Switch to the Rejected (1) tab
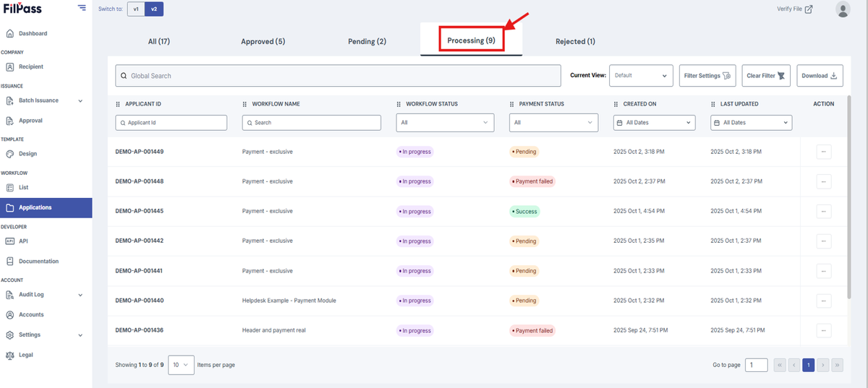868x388 pixels. [x=576, y=41]
